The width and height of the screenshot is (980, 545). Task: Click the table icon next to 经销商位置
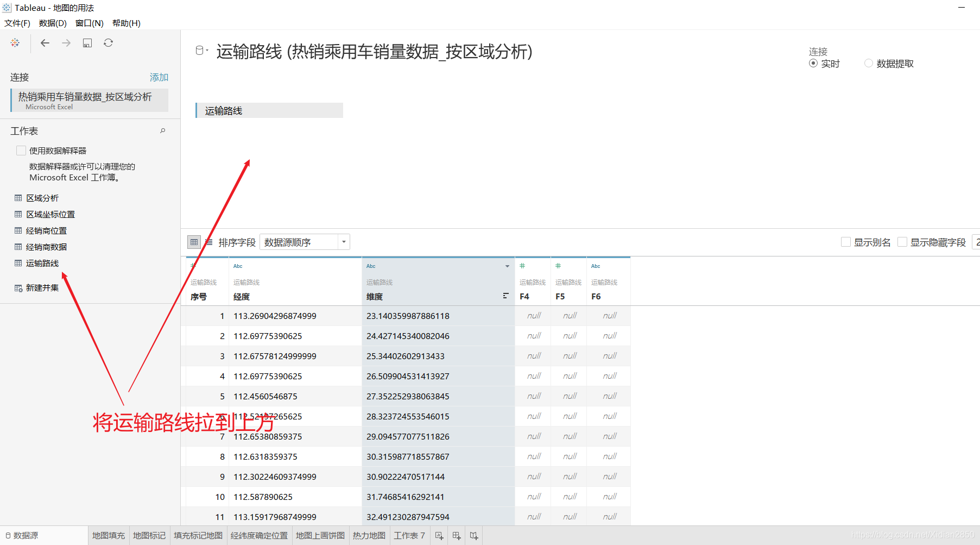[18, 230]
